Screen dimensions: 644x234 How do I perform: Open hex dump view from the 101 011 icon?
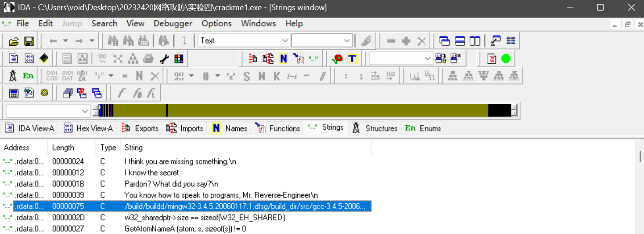click(29, 58)
